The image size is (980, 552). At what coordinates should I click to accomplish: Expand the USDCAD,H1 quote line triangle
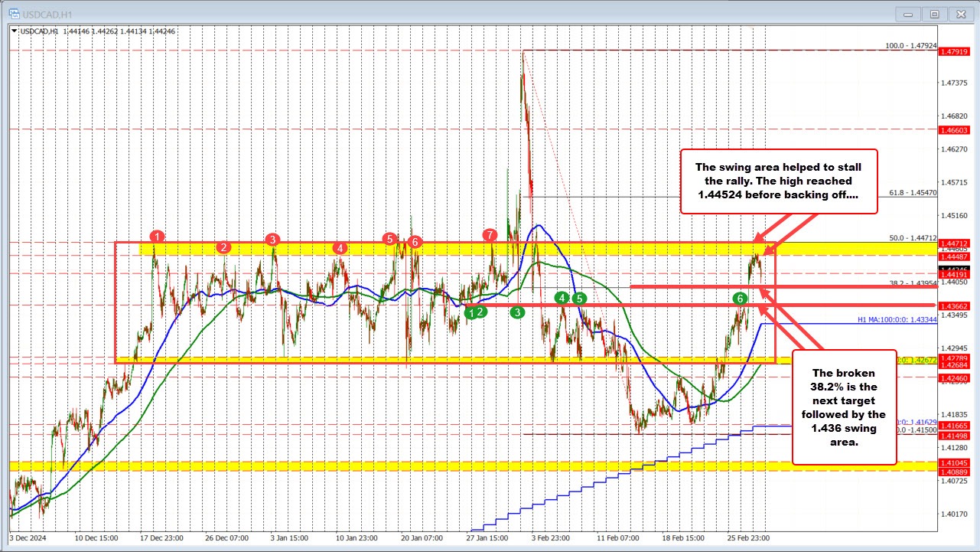tap(12, 31)
